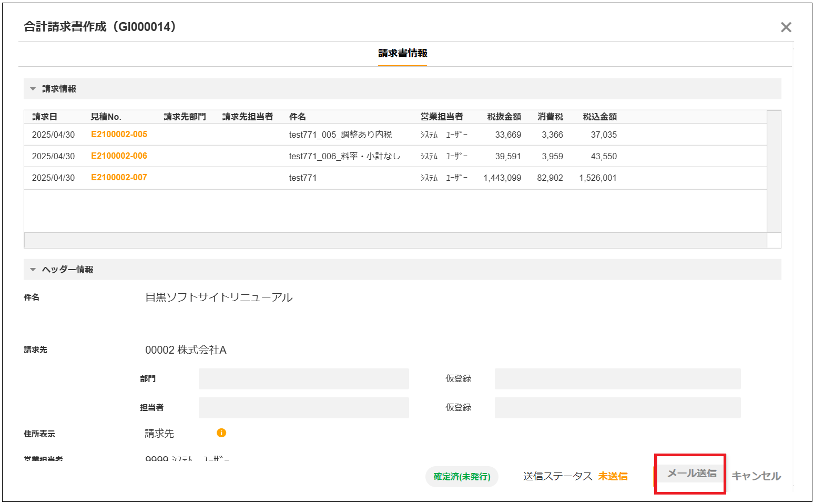Click the table's vertical scrollbar
This screenshot has height=504, width=814.
[774, 171]
